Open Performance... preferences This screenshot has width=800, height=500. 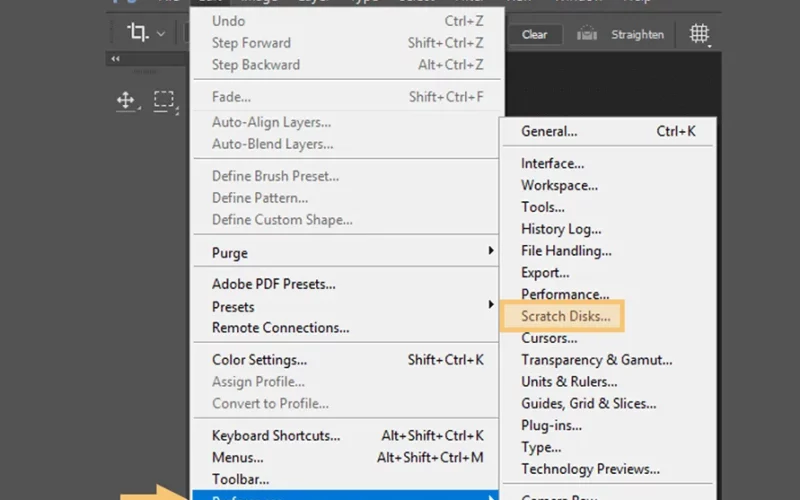[608, 294]
